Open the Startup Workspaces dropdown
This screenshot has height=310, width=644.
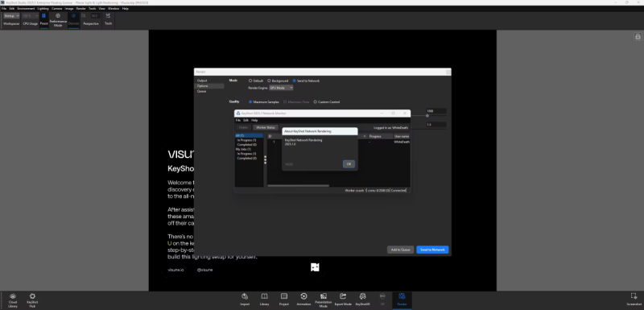click(x=11, y=15)
